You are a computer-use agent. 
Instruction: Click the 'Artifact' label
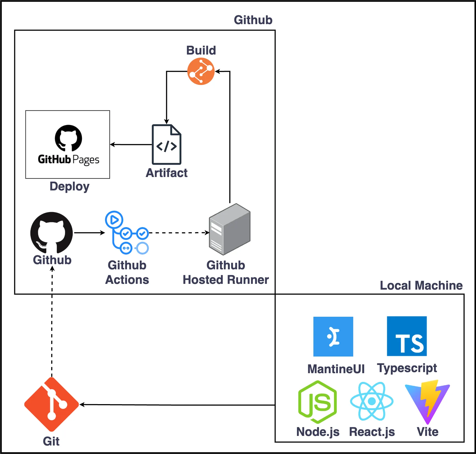point(166,173)
